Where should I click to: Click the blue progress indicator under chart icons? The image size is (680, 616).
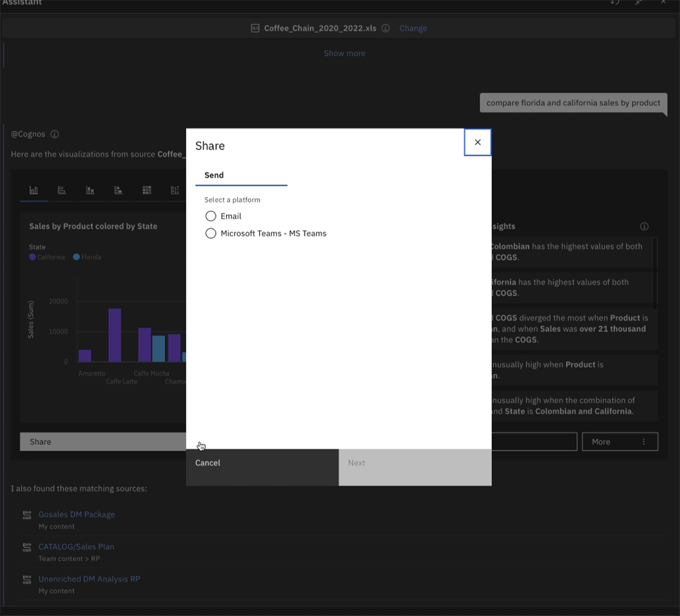pyautogui.click(x=33, y=202)
